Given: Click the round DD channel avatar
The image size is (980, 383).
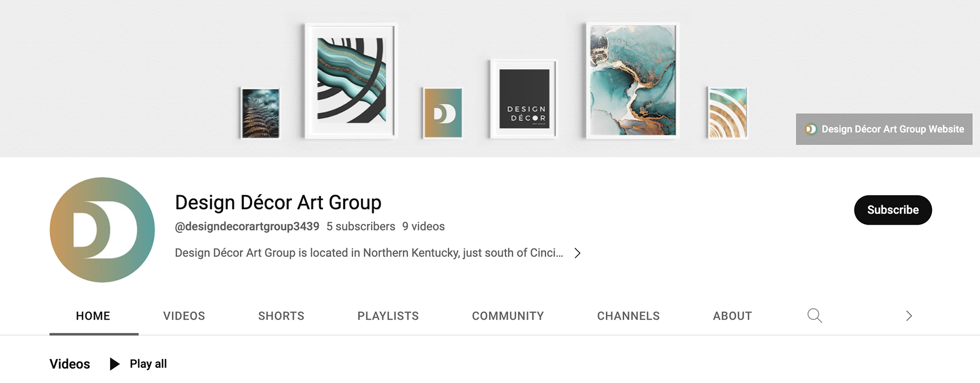Looking at the screenshot, I should point(102,230).
